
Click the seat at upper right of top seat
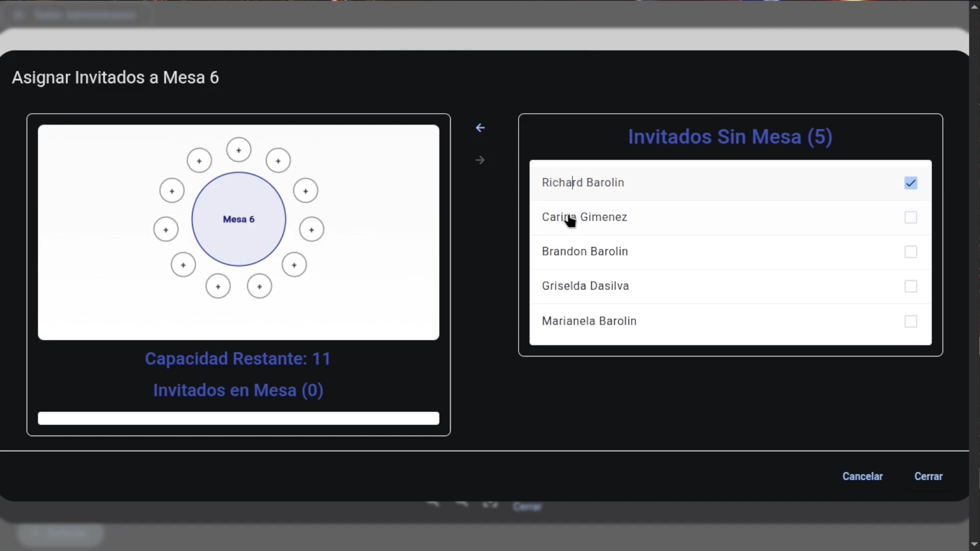[278, 161]
